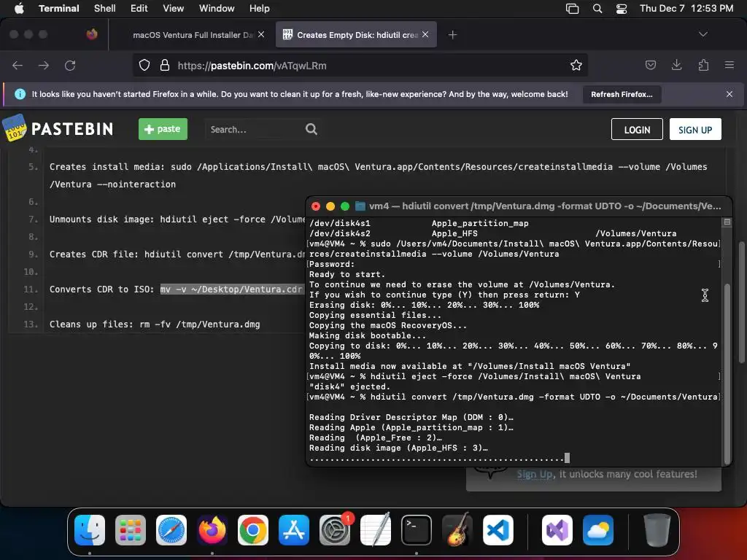Click the Pastebin logo
Image resolution: width=747 pixels, height=560 pixels.
pyautogui.click(x=58, y=128)
